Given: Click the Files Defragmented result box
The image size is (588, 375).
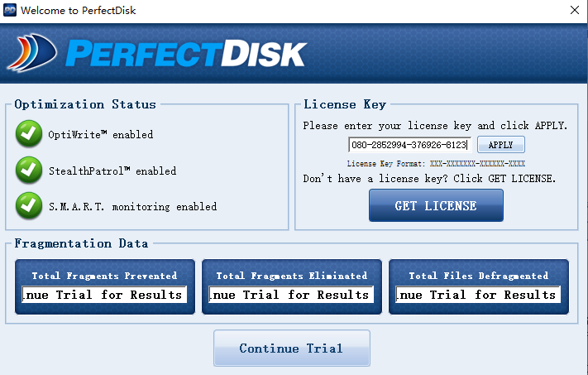Looking at the screenshot, I should click(479, 295).
